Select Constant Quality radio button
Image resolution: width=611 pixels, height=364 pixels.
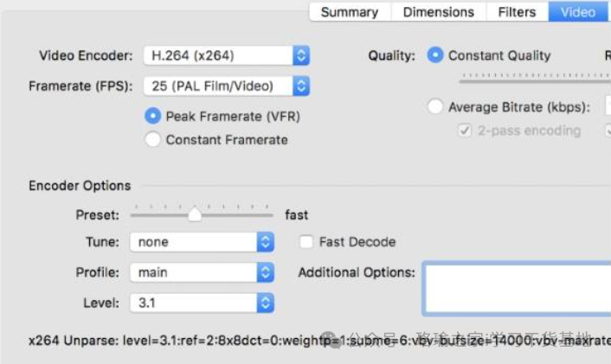point(436,55)
